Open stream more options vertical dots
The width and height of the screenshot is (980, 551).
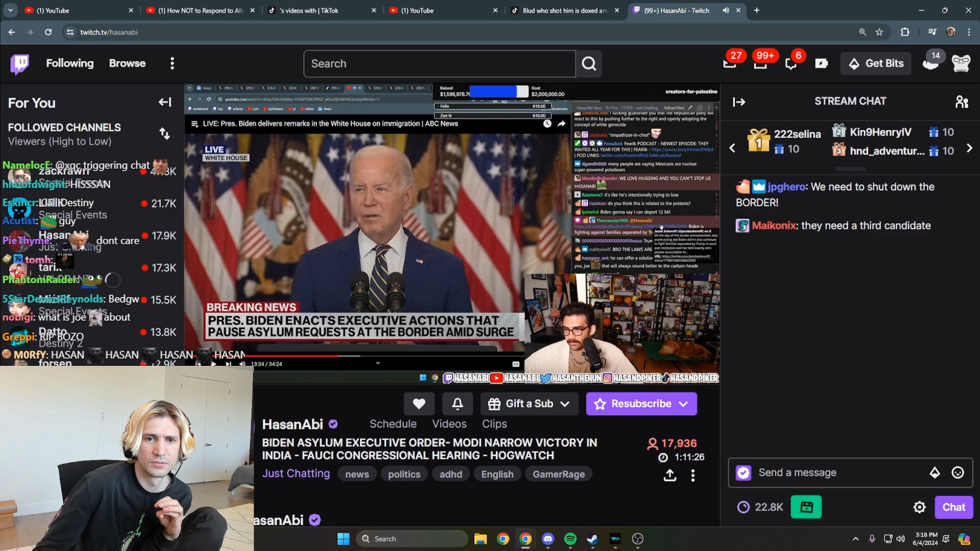click(693, 475)
